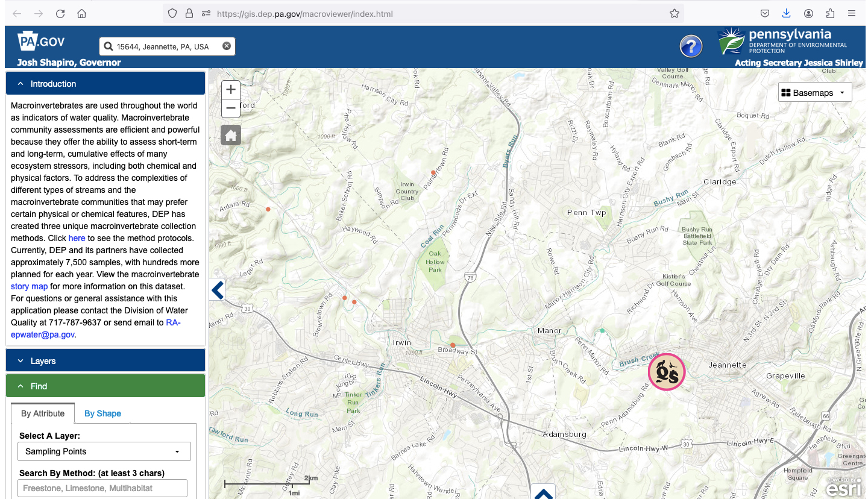868x499 pixels.
Task: Clear the address search box text
Action: pyautogui.click(x=227, y=46)
